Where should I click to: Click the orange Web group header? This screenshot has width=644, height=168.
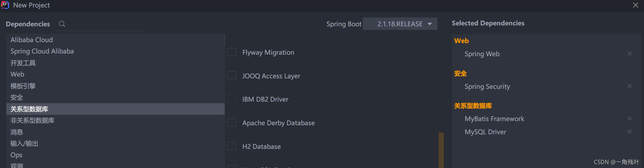click(x=461, y=41)
